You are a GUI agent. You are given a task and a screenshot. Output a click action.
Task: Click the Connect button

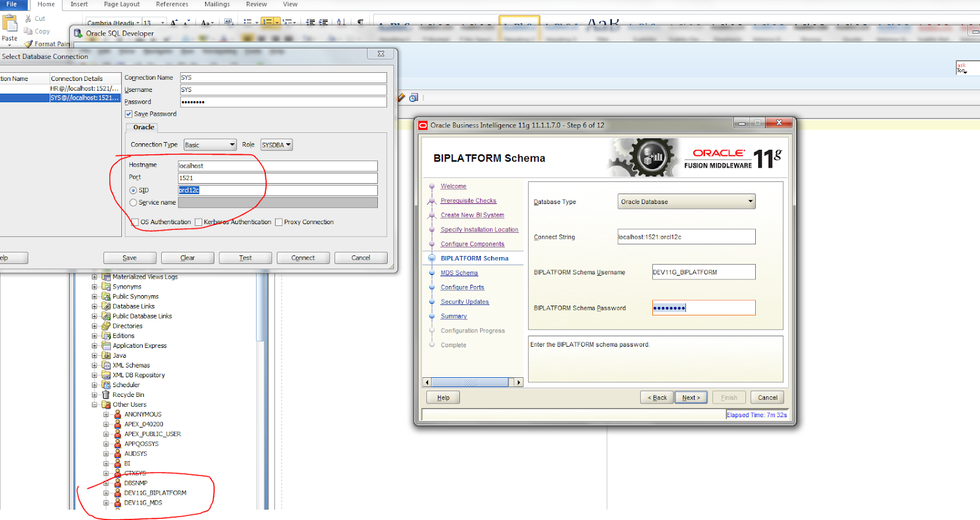tap(303, 258)
